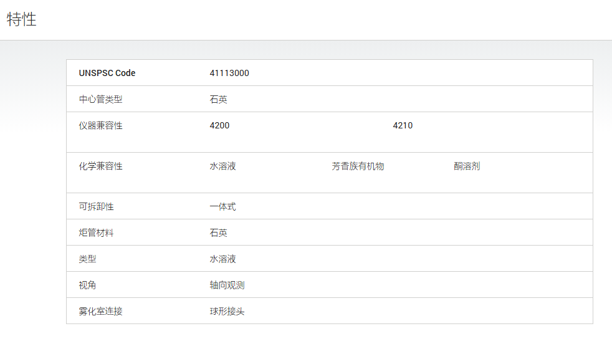Click the 球形接头 value
Image resolution: width=612 pixels, height=364 pixels.
pos(227,311)
